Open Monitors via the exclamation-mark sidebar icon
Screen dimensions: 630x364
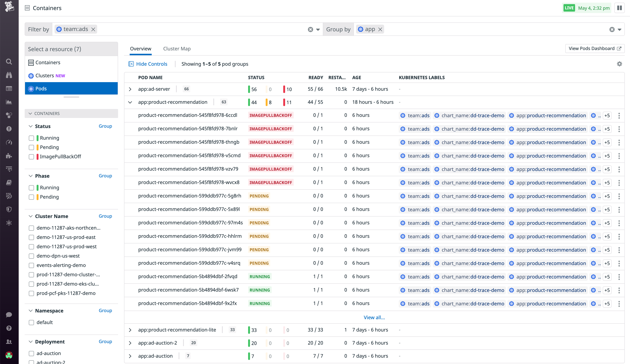click(x=9, y=129)
